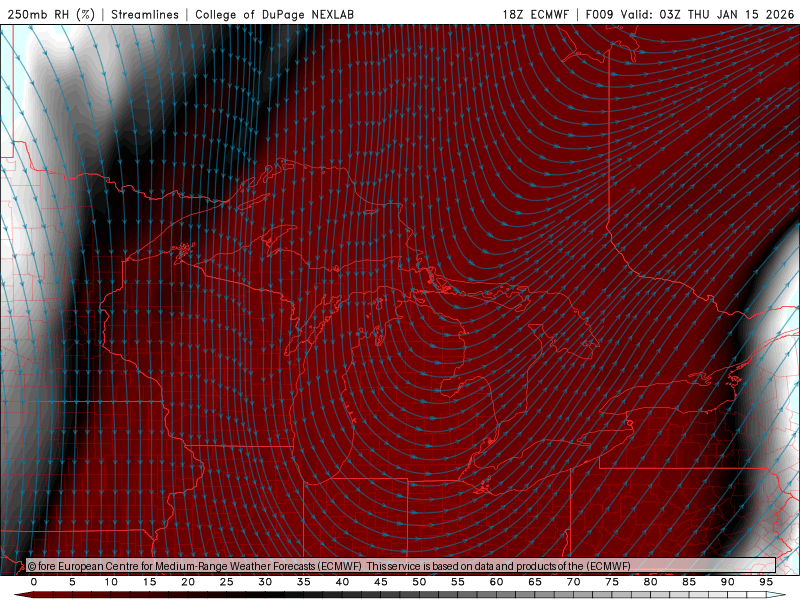This screenshot has width=800, height=600.
Task: Click the '45' value on the color scale
Action: (x=381, y=582)
